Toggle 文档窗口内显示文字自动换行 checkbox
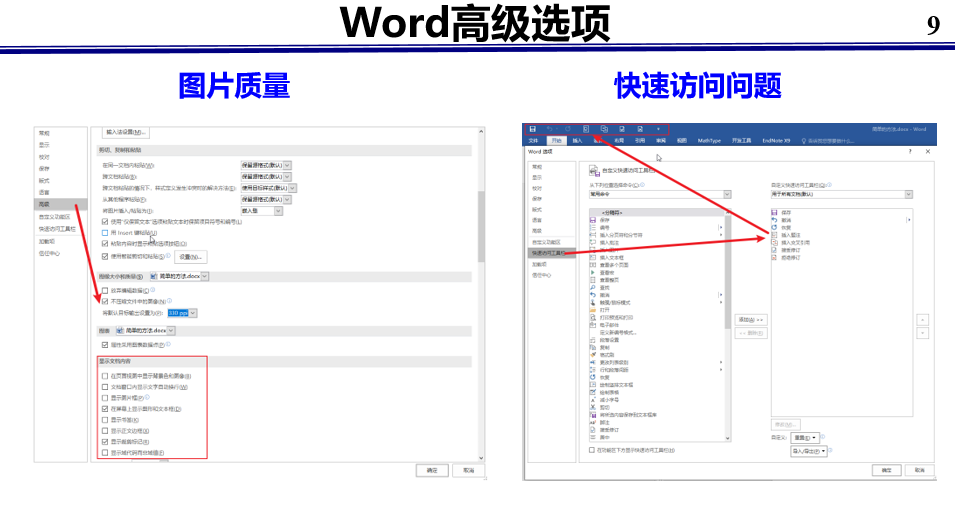 point(105,387)
